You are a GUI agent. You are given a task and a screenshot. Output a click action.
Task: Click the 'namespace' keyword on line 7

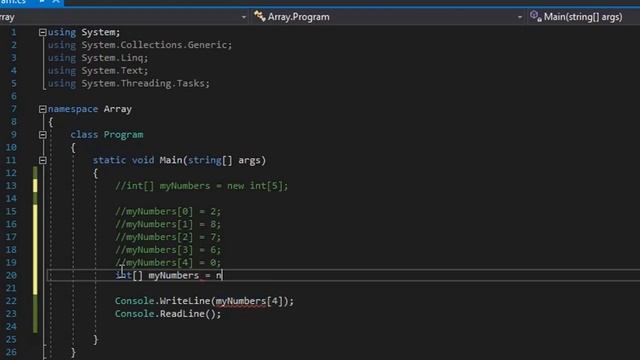pos(73,109)
